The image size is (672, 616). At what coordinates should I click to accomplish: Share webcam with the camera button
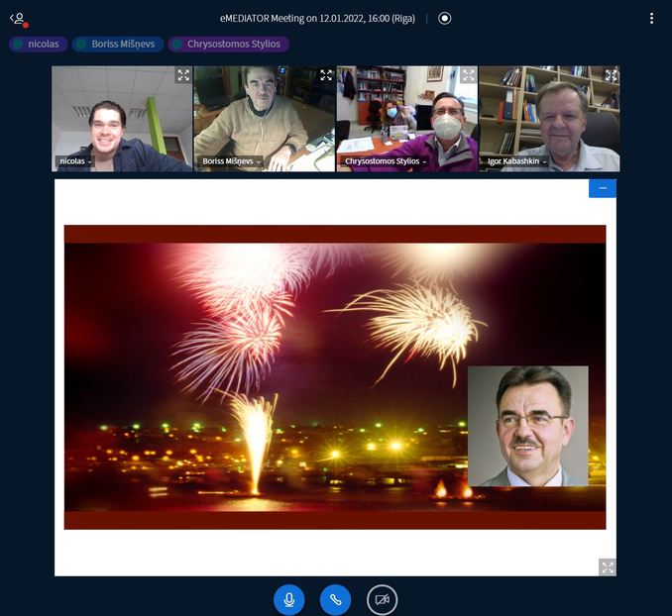click(382, 600)
